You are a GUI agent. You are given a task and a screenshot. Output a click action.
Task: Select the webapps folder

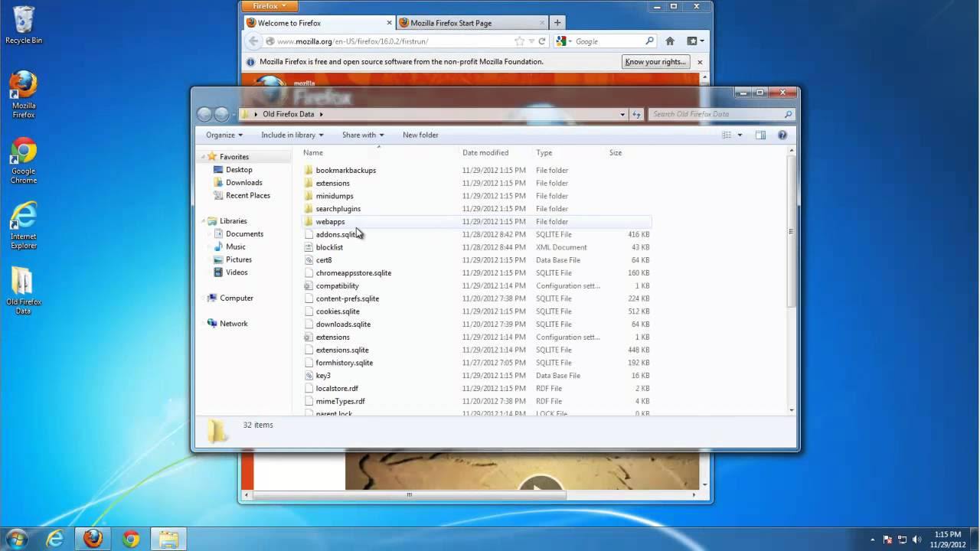click(x=330, y=221)
